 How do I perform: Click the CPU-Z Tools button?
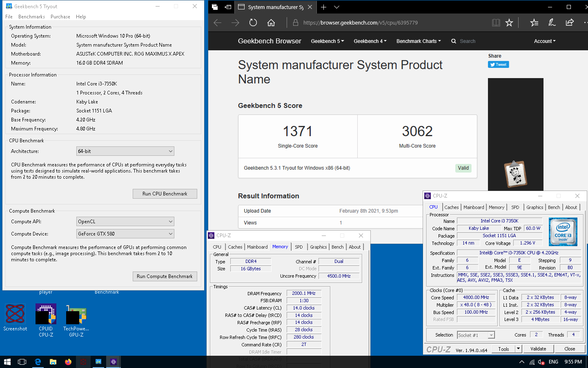point(503,349)
